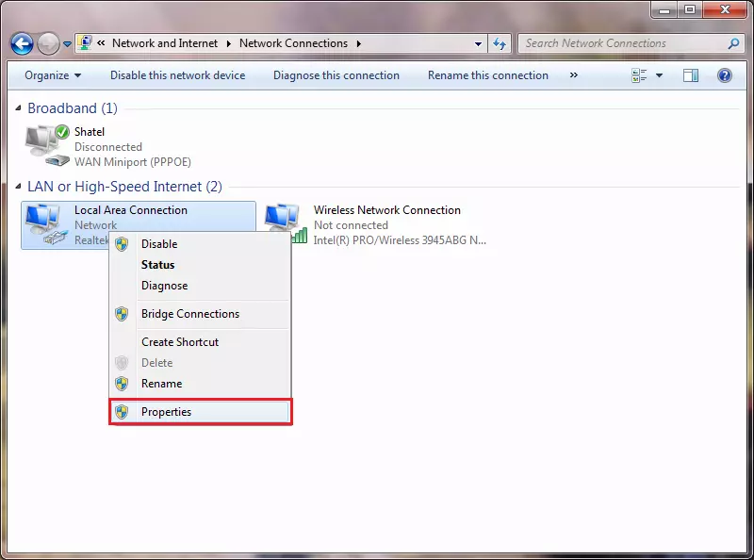This screenshot has width=754, height=560.
Task: Click the Control Panel icon in address bar
Action: [85, 42]
